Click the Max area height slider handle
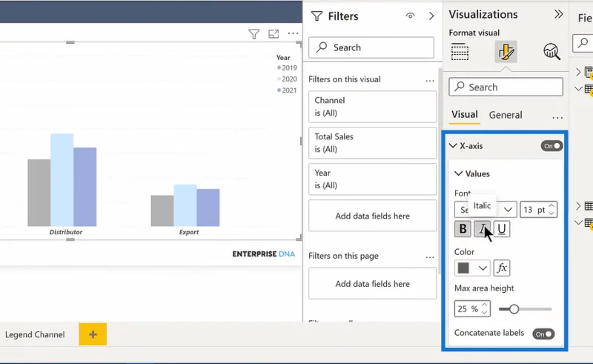Viewport: 593px width, 364px height. [514, 309]
